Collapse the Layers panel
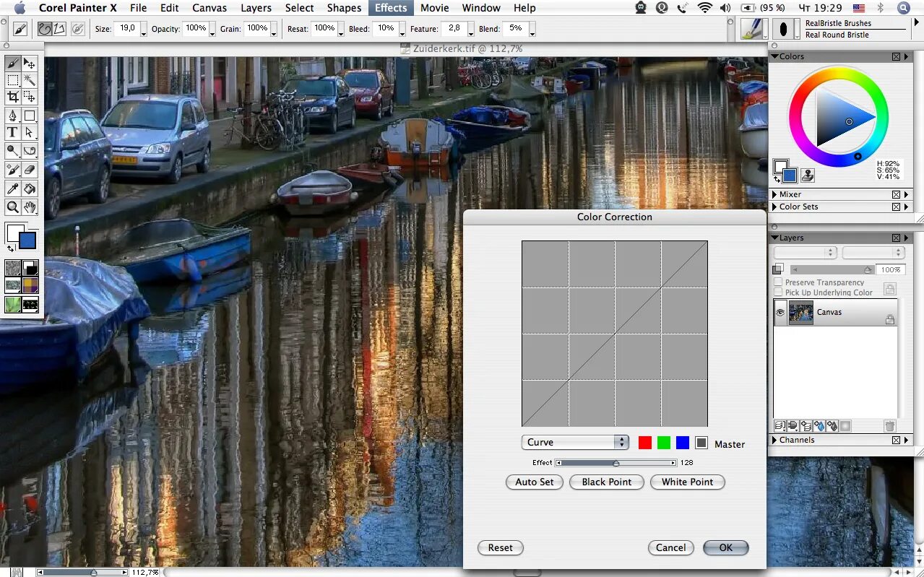924x577 pixels. [774, 238]
